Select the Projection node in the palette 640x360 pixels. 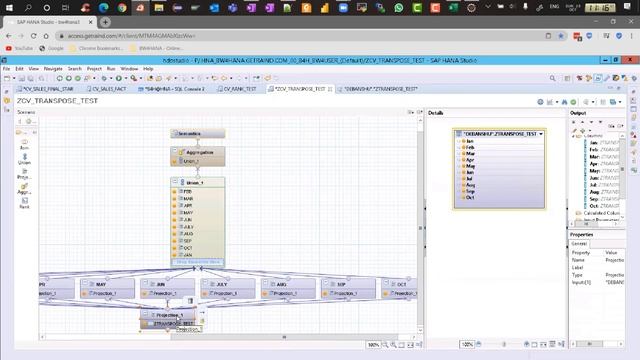click(x=24, y=174)
